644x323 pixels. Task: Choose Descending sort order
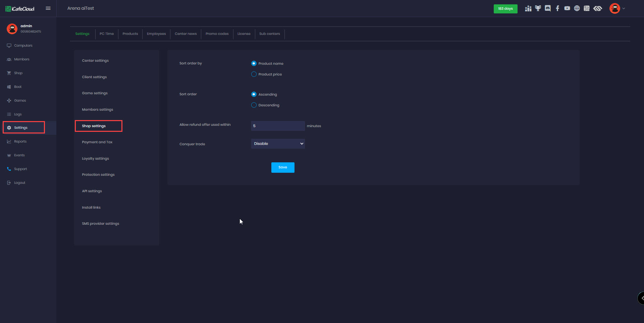254,105
